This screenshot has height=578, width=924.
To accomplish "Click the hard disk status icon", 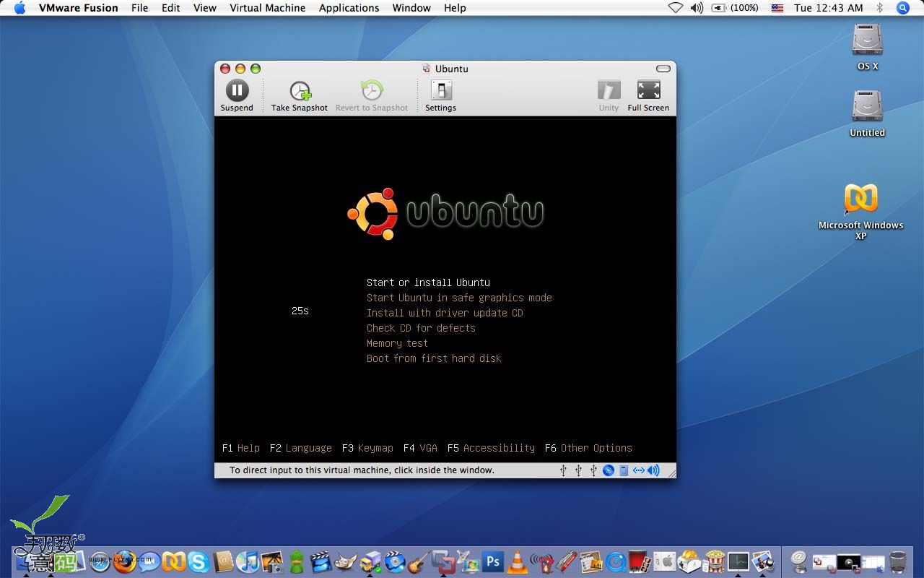I will click(x=624, y=470).
